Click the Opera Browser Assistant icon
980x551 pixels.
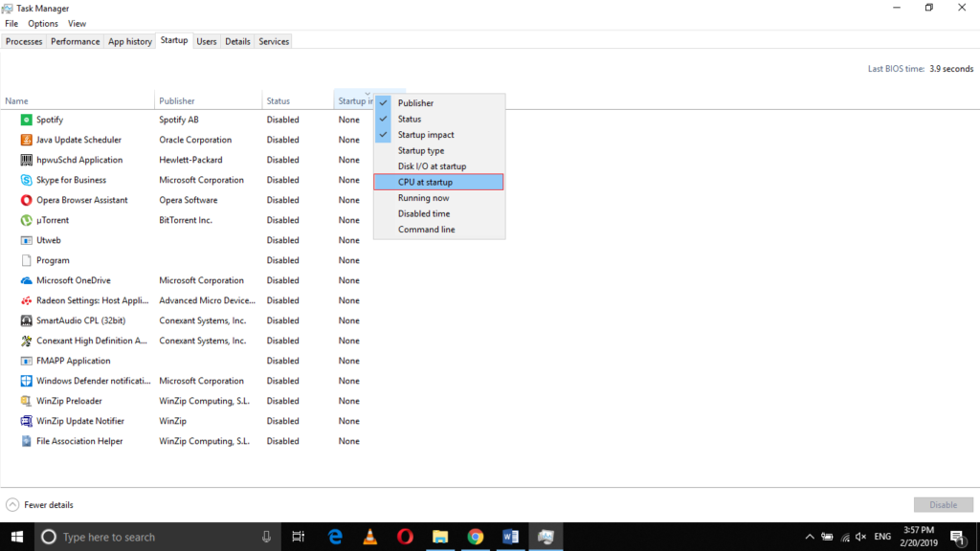(x=26, y=200)
